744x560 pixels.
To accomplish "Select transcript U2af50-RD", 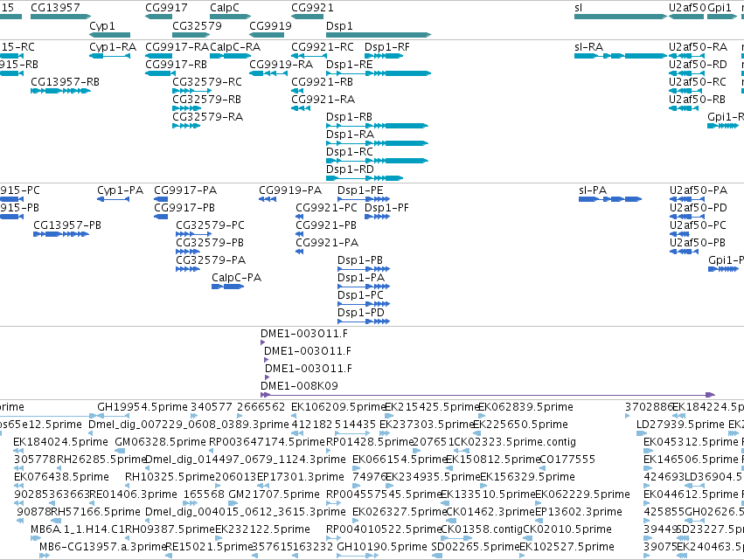I will pyautogui.click(x=698, y=65).
